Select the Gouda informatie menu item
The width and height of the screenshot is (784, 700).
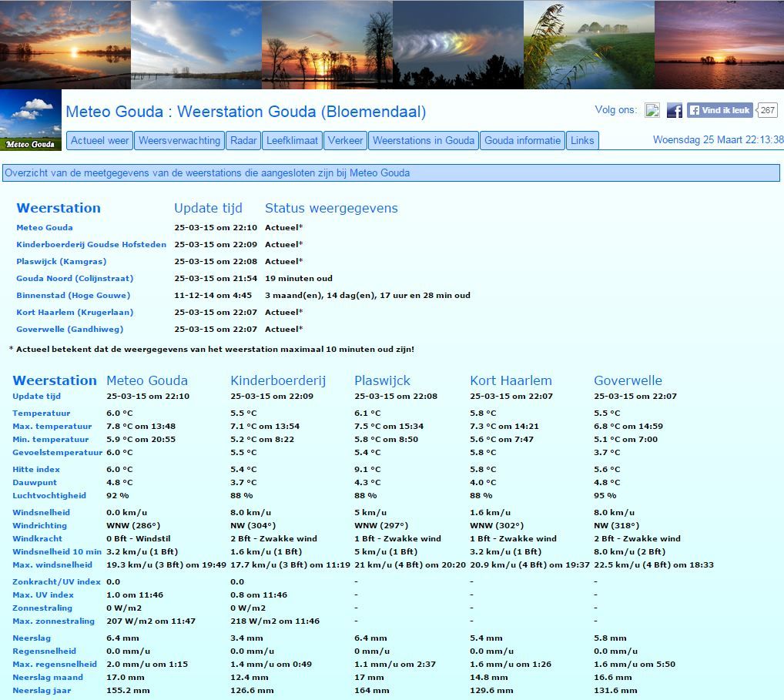pyautogui.click(x=522, y=140)
